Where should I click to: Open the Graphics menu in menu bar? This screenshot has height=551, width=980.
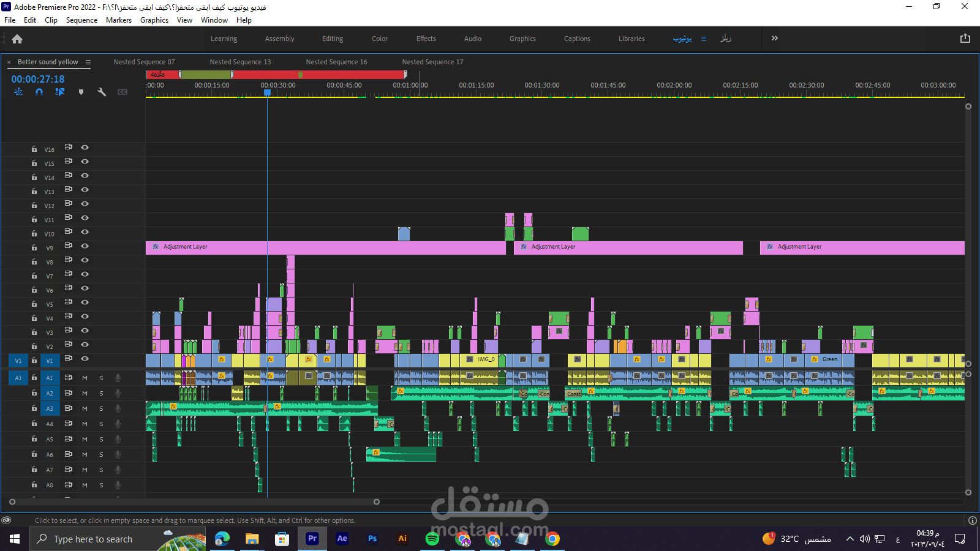coord(154,20)
